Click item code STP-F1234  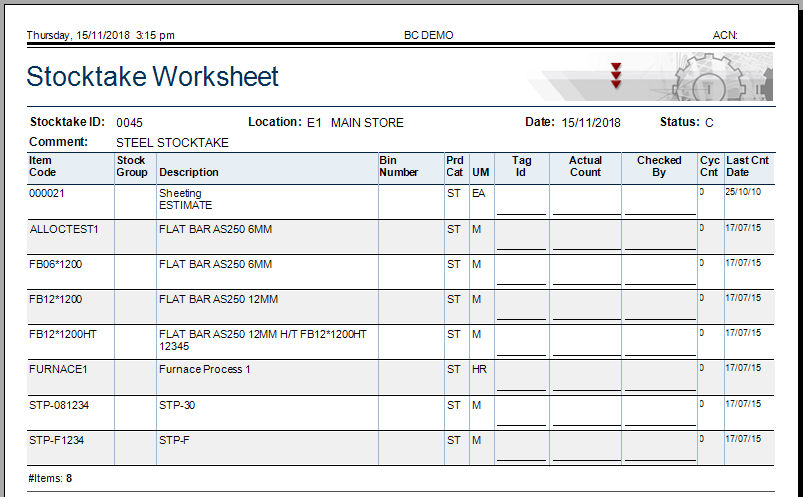[56, 440]
